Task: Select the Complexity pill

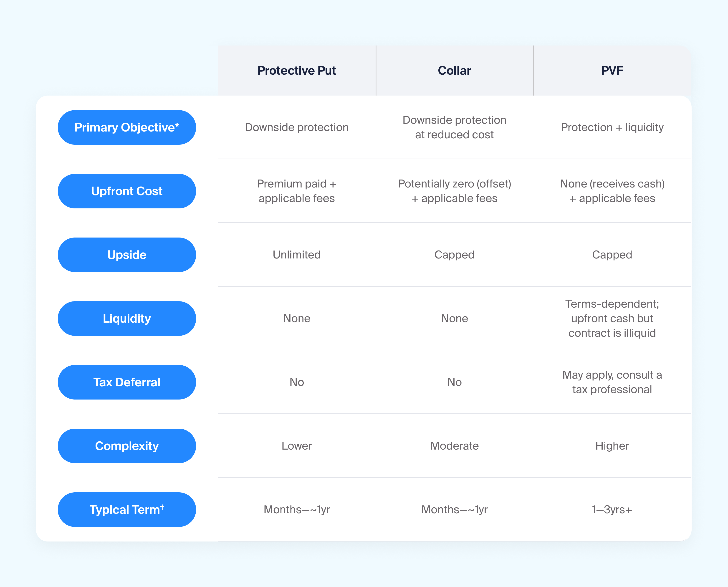Action: 127,446
